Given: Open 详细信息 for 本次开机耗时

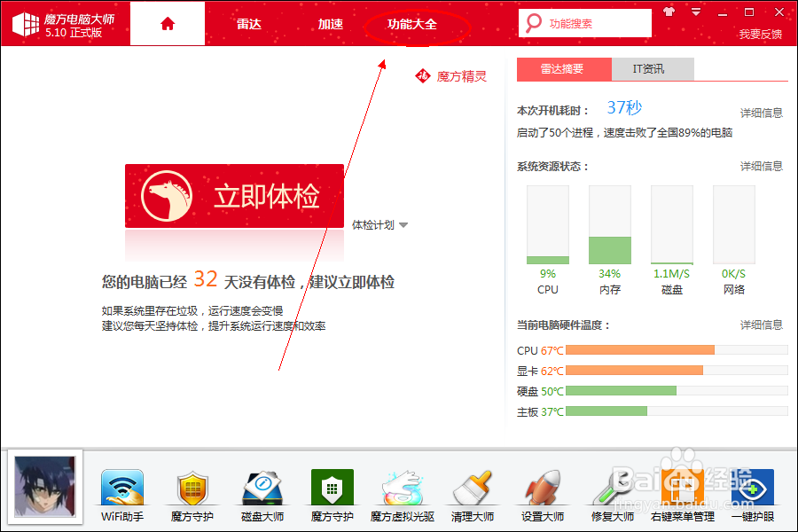Looking at the screenshot, I should point(762,113).
